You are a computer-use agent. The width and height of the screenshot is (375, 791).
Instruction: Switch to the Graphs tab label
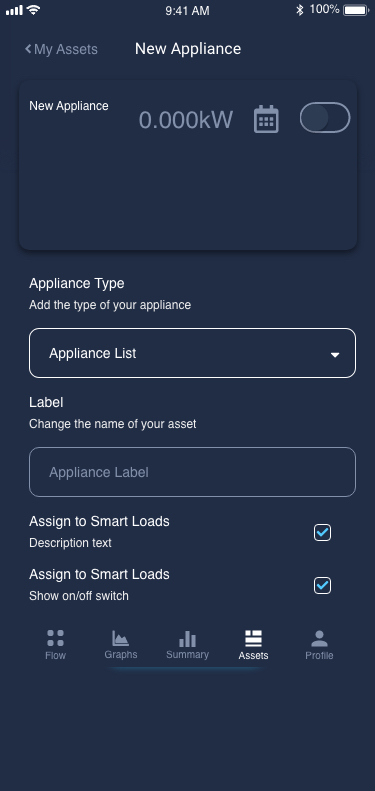[121, 654]
